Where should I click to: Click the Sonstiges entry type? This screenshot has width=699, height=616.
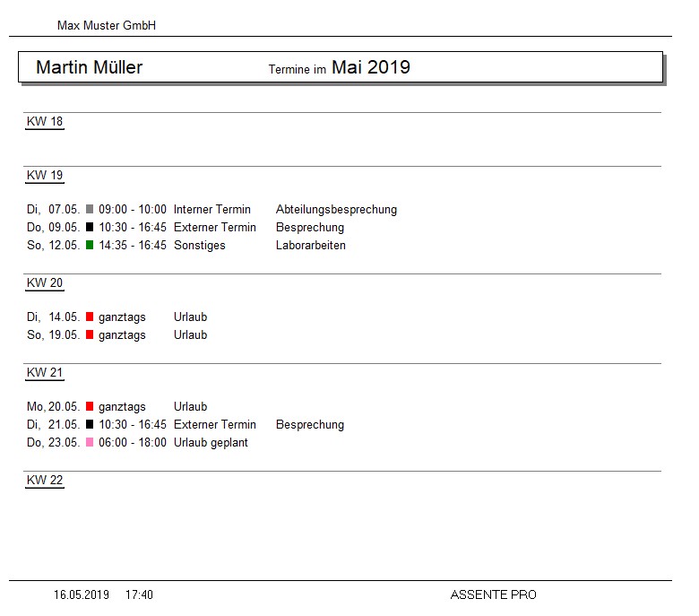coord(200,246)
